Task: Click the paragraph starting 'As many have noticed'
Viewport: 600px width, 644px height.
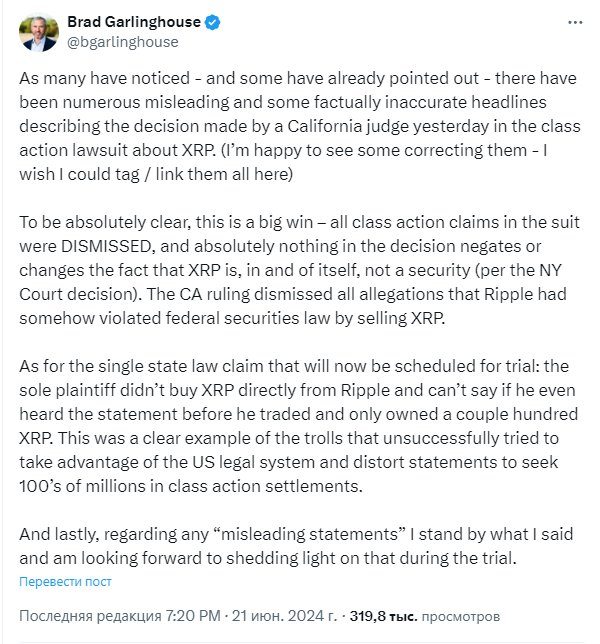Action: 300,126
